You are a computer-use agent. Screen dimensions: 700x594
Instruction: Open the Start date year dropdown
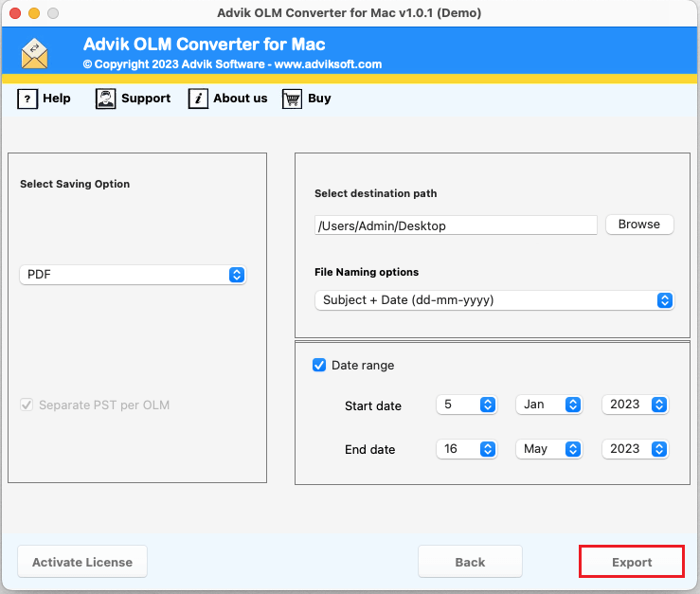tap(635, 405)
